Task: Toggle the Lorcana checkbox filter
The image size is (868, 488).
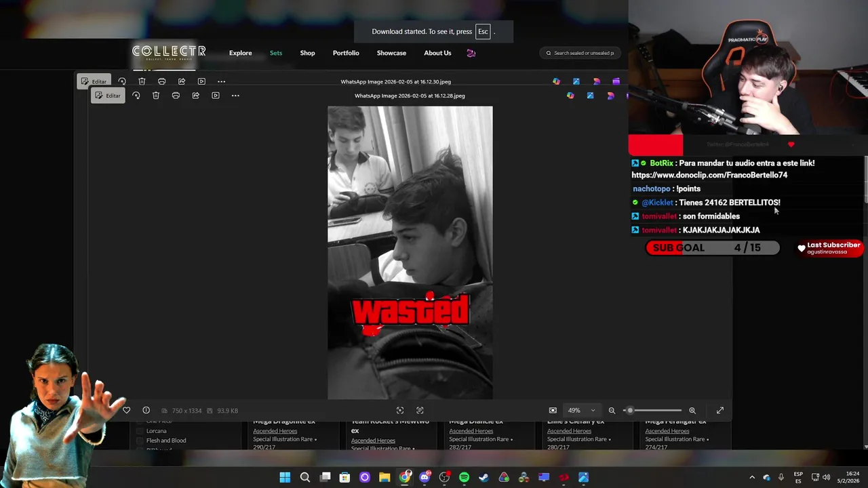Action: tap(140, 431)
